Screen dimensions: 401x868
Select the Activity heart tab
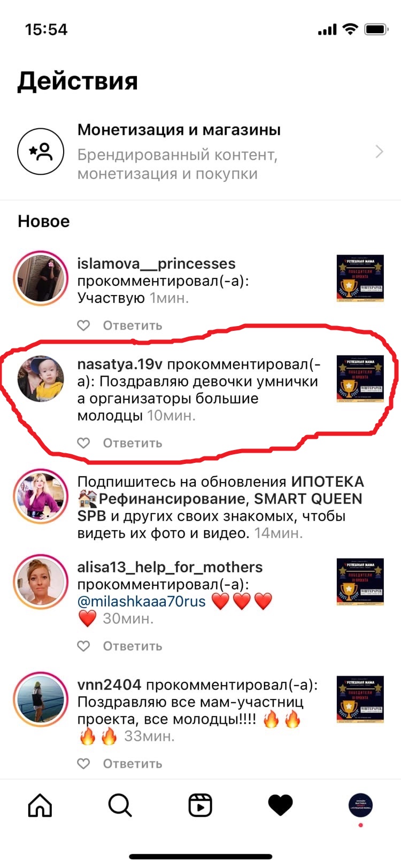click(x=280, y=805)
